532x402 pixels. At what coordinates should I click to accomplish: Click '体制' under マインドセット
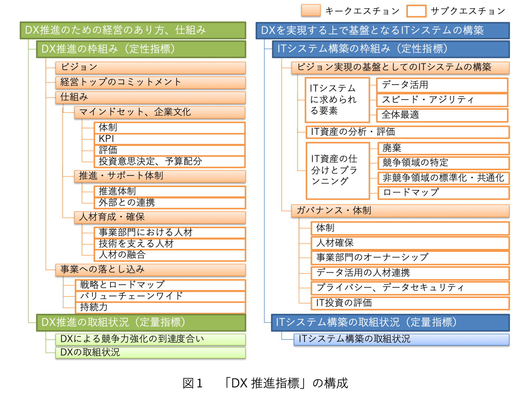tap(170, 128)
